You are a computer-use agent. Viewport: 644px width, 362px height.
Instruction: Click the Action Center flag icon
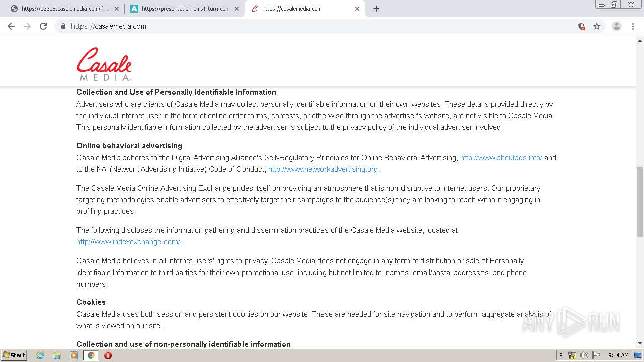[596, 355]
